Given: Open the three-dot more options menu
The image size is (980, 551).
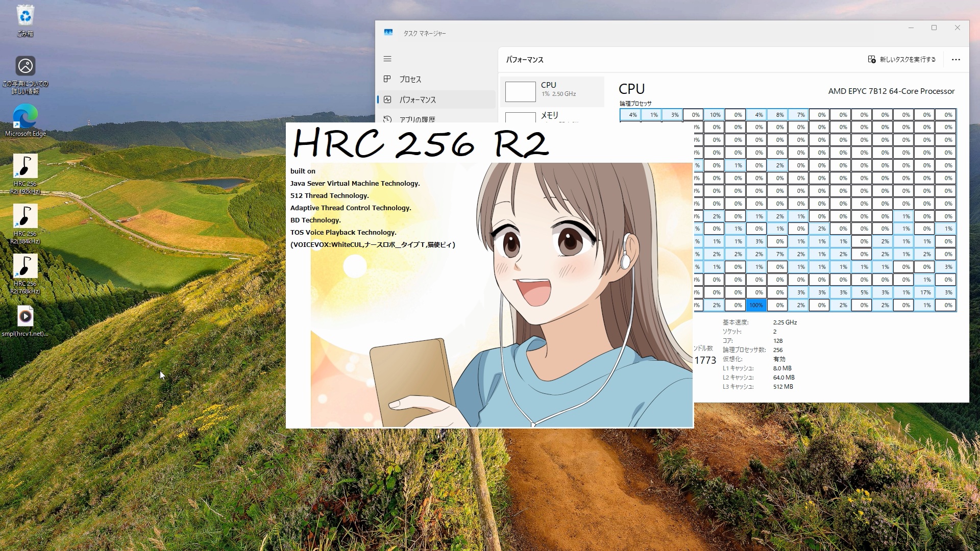Looking at the screenshot, I should 956,60.
